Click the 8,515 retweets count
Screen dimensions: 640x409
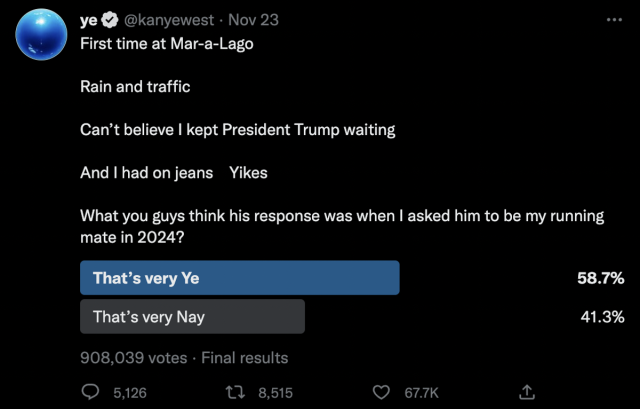click(x=276, y=393)
